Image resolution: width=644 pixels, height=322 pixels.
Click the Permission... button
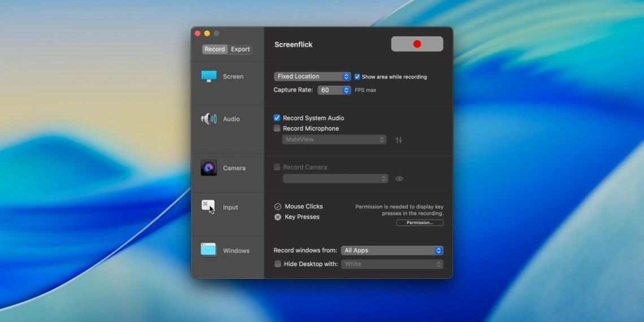coord(420,223)
